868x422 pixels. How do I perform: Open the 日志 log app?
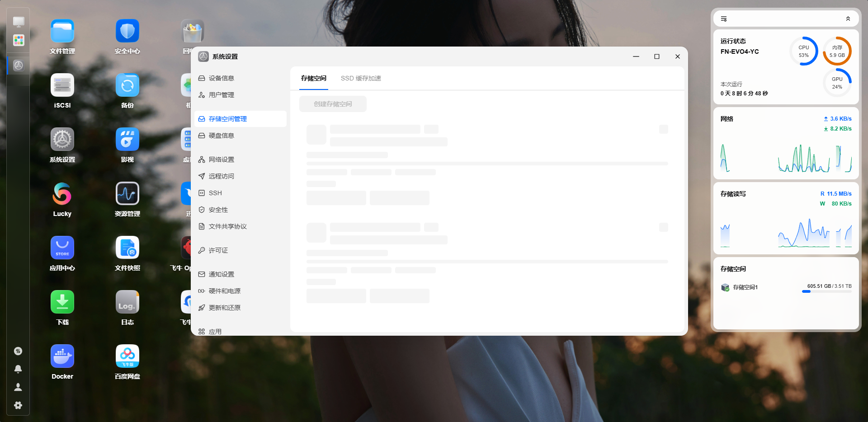click(x=127, y=302)
